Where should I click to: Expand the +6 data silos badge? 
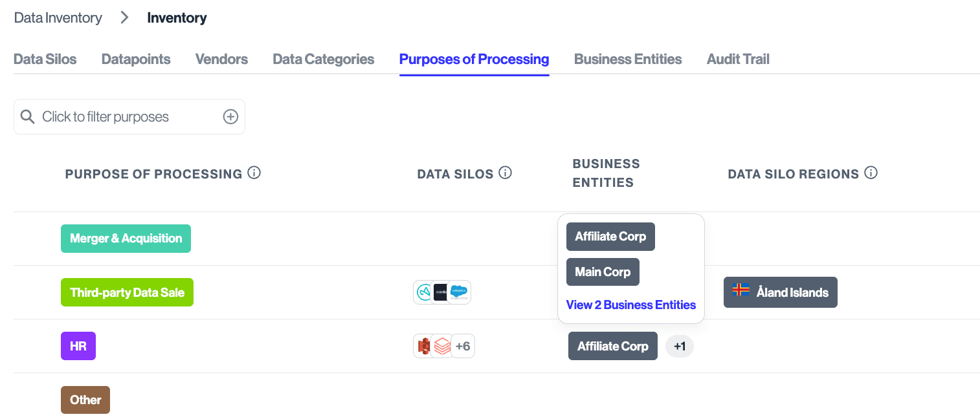pos(463,347)
